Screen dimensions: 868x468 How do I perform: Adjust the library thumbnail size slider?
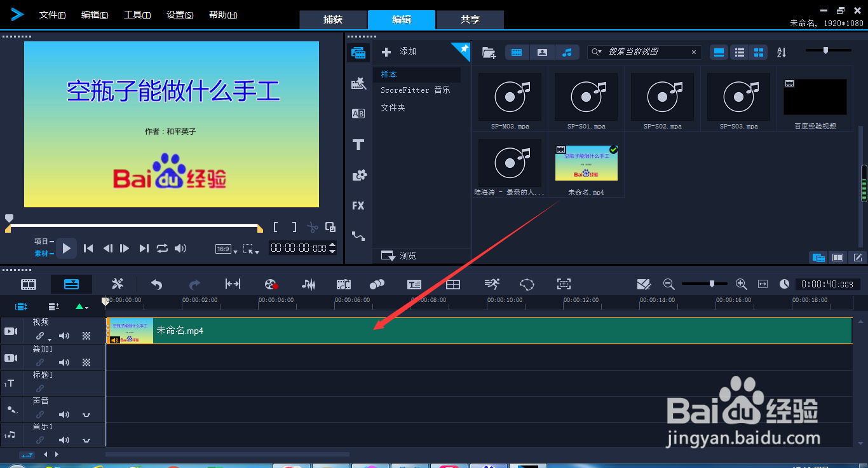[829, 50]
